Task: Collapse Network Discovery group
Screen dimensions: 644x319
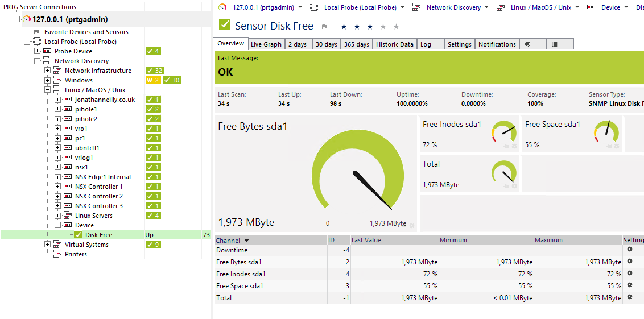Action: click(38, 61)
